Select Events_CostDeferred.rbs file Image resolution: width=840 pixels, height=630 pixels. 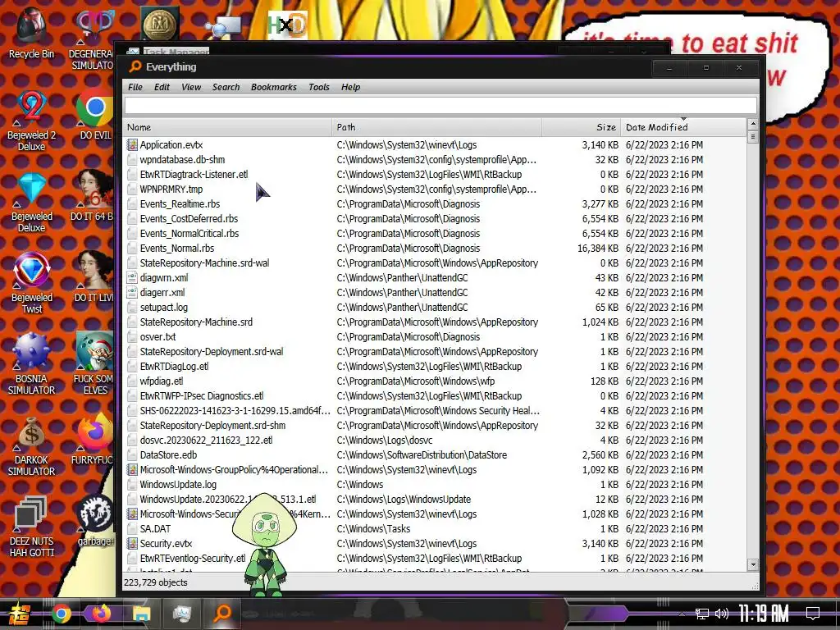click(x=434, y=218)
